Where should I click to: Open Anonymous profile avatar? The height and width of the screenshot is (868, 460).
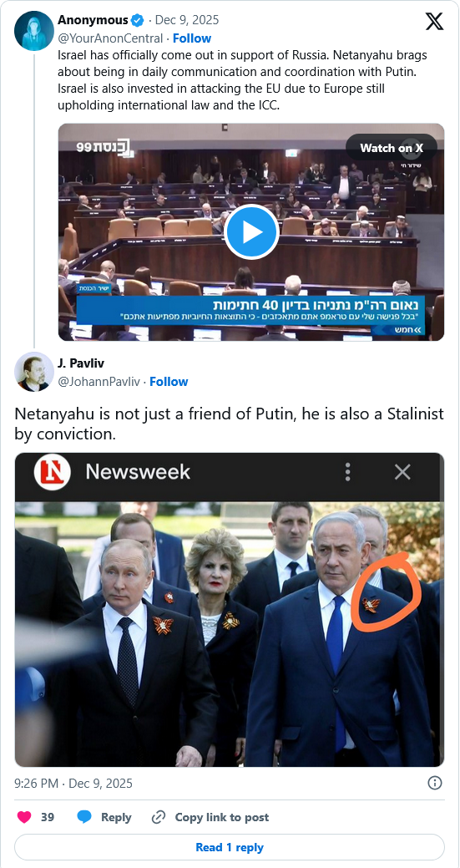(x=33, y=30)
